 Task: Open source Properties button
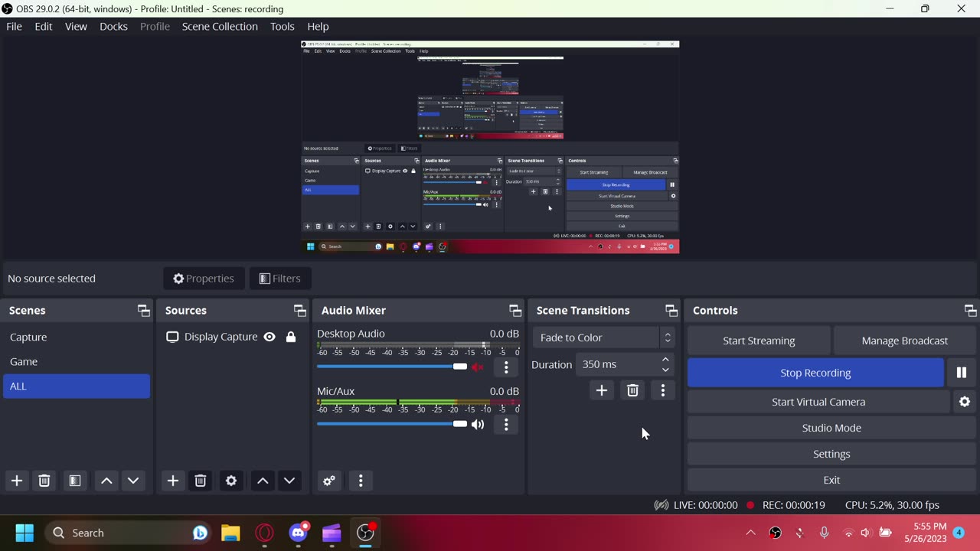(x=204, y=279)
